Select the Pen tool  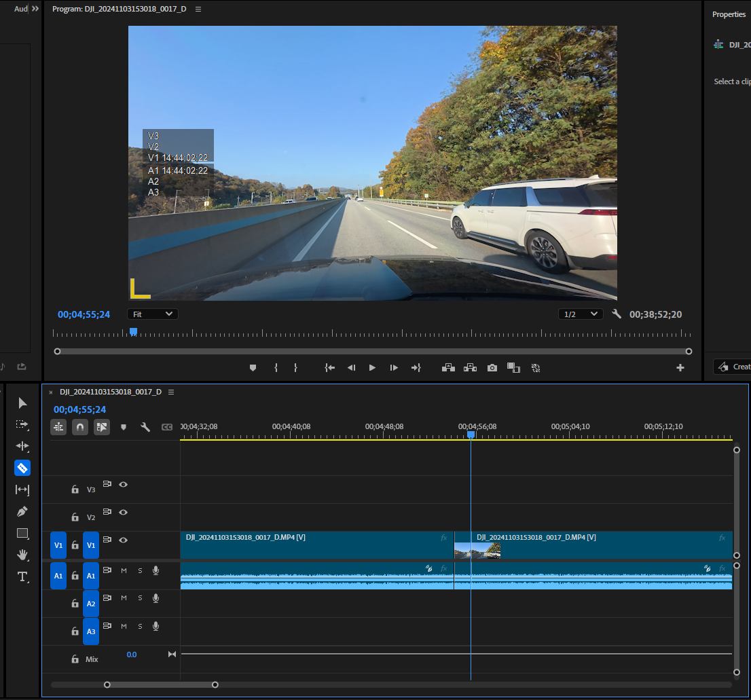click(22, 511)
